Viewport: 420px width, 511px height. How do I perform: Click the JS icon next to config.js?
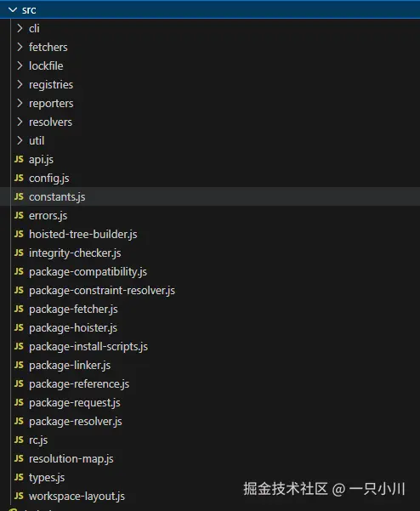tap(19, 178)
